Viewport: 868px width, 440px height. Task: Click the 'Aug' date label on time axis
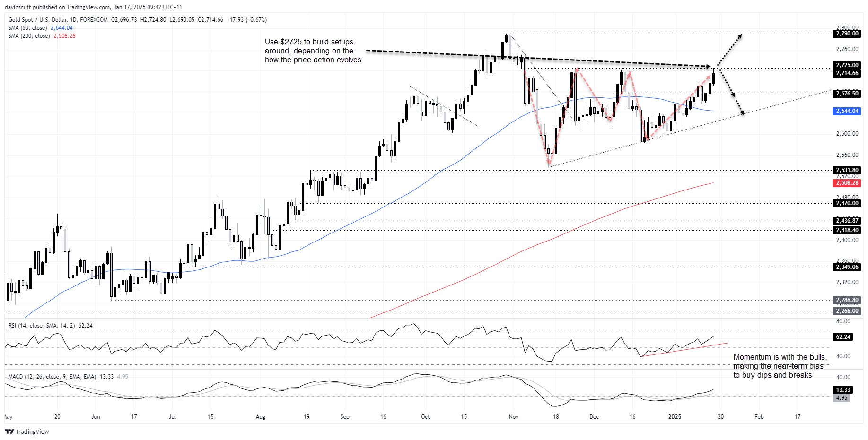(260, 417)
